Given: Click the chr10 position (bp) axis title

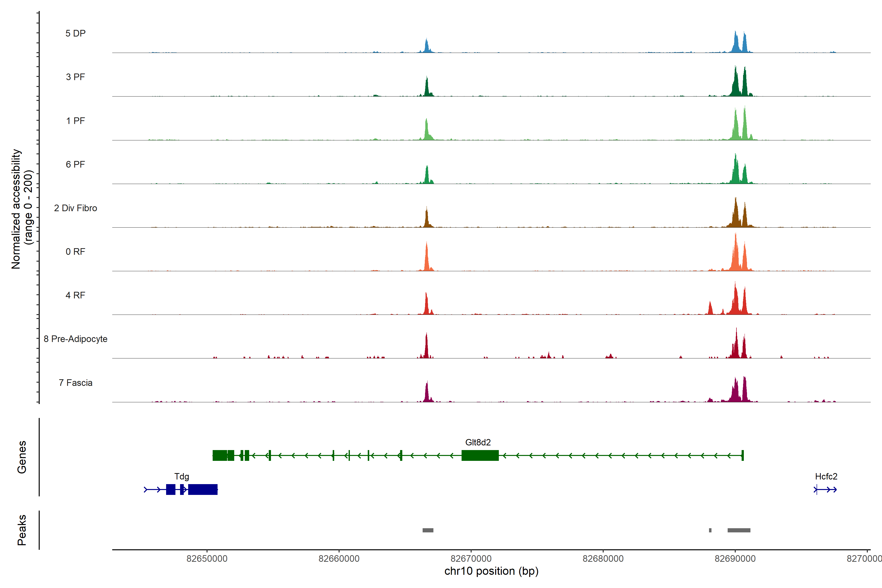Looking at the screenshot, I should click(x=491, y=571).
